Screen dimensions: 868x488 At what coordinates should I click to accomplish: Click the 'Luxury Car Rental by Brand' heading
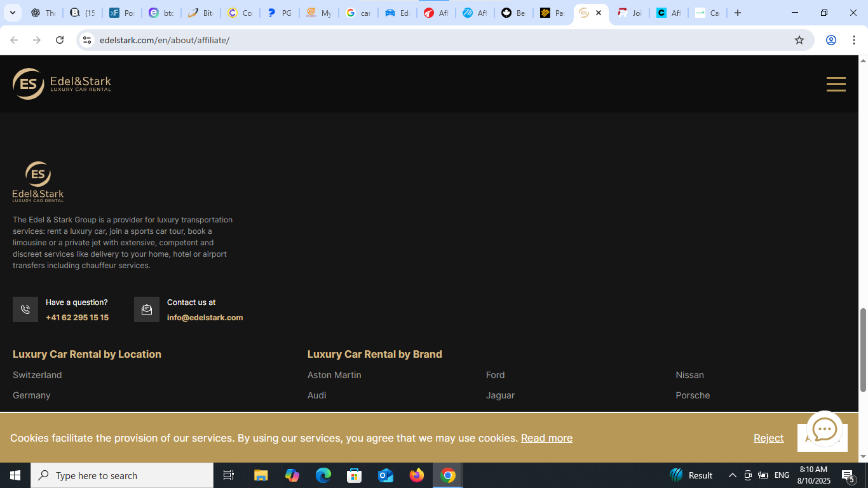(375, 354)
